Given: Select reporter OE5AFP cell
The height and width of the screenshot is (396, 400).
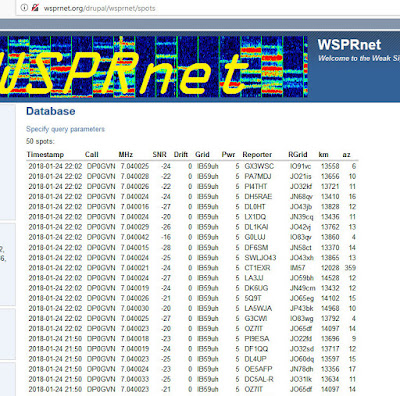Looking at the screenshot, I should 258,369.
